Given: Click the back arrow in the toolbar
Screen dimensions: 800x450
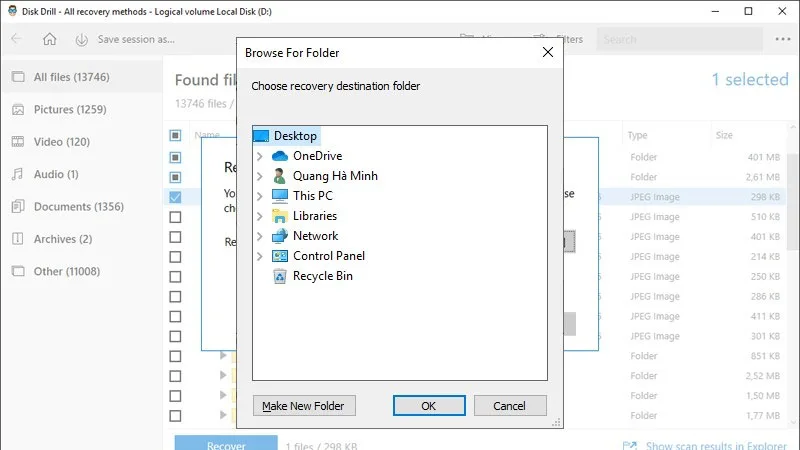Looking at the screenshot, I should click(16, 39).
